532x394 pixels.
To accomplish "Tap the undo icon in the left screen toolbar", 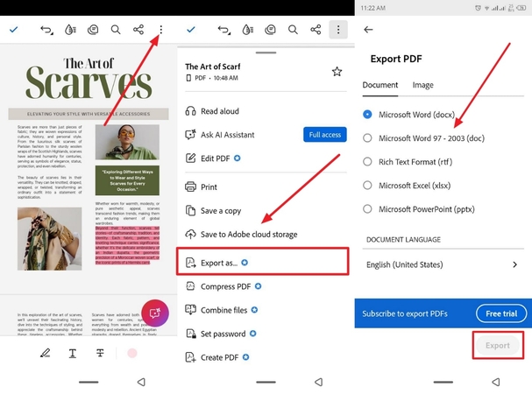I will [x=46, y=30].
